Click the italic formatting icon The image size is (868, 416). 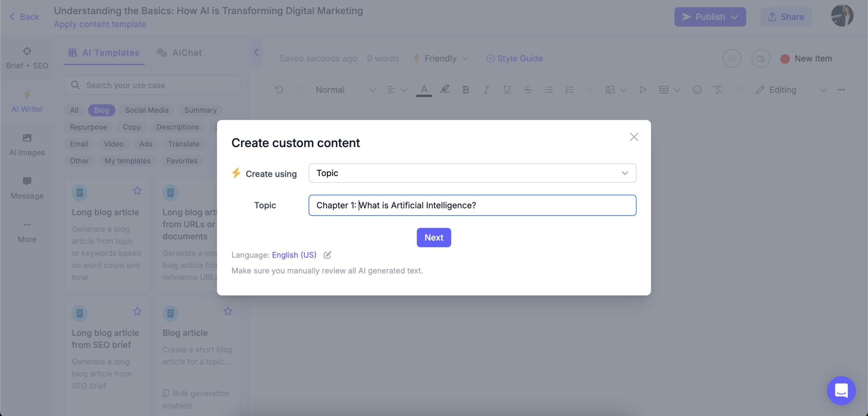coord(486,90)
